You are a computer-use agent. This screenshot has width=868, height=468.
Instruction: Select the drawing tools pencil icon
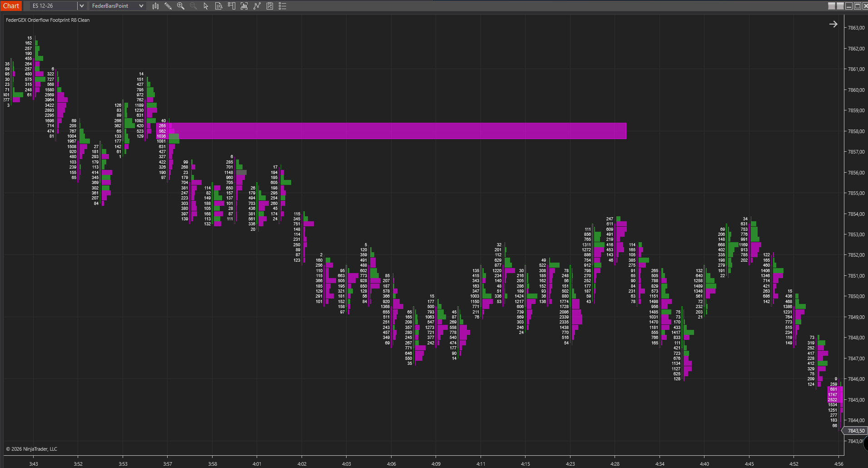pyautogui.click(x=168, y=6)
